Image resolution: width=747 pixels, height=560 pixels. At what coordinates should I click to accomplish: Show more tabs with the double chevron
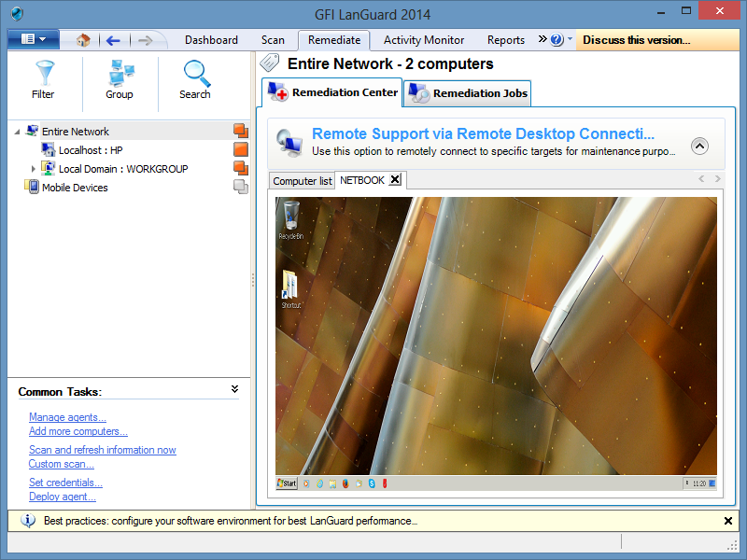pos(543,39)
